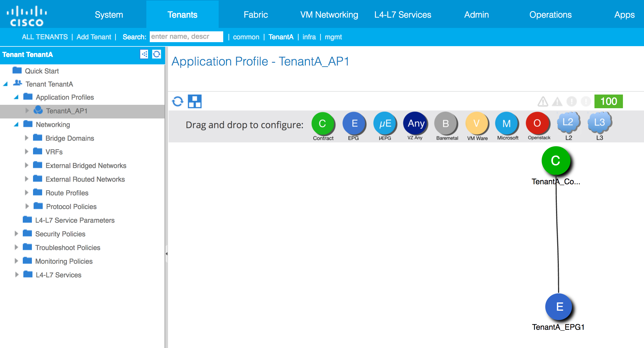
Task: Refresh the Tenant TenantA navigation panel
Action: click(x=157, y=54)
